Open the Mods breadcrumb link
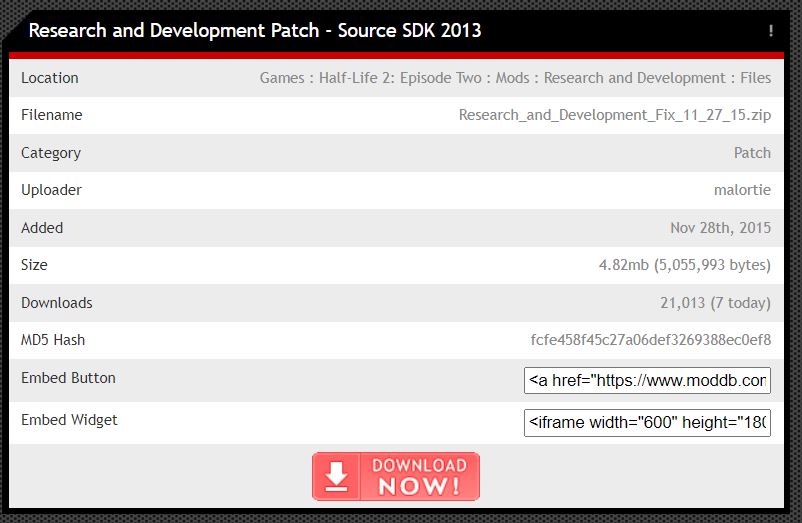802x523 pixels. point(513,78)
